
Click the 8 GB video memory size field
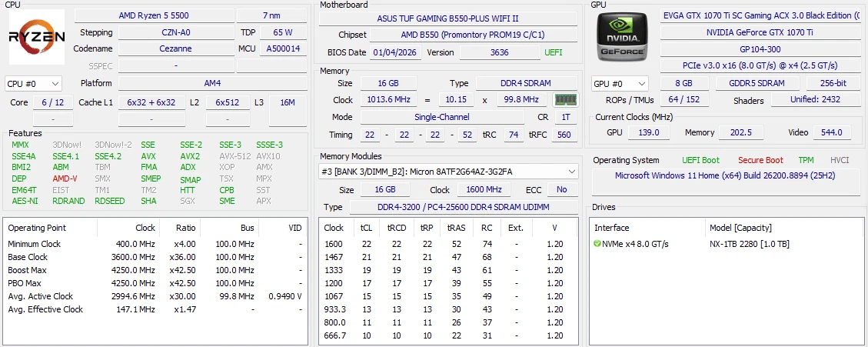coord(684,84)
